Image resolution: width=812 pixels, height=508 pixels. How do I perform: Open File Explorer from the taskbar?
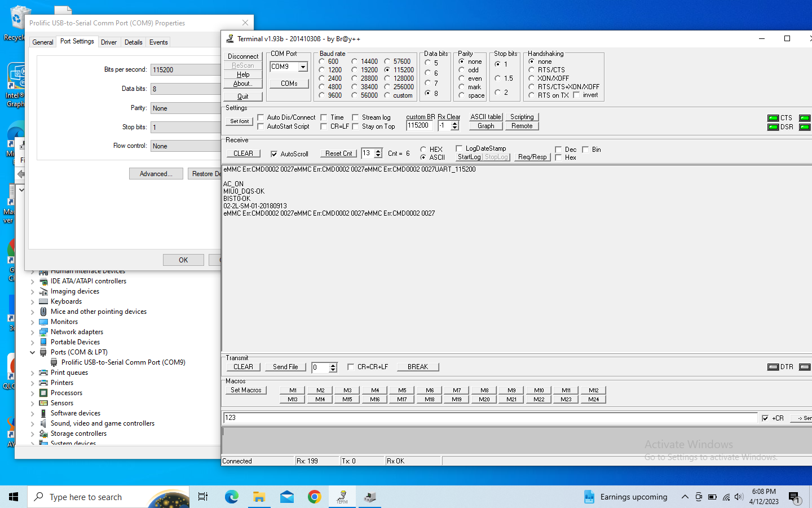(259, 497)
